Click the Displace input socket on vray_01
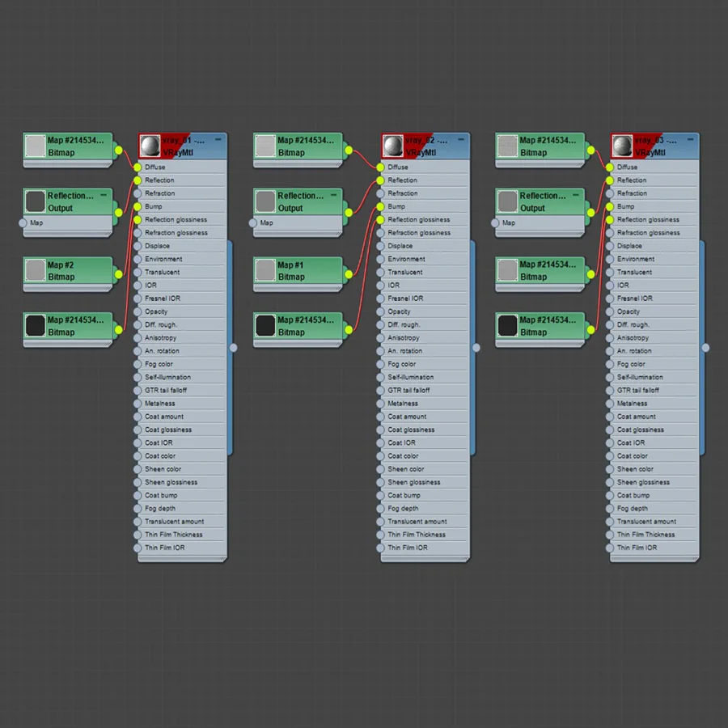The image size is (728, 728). pos(138,246)
